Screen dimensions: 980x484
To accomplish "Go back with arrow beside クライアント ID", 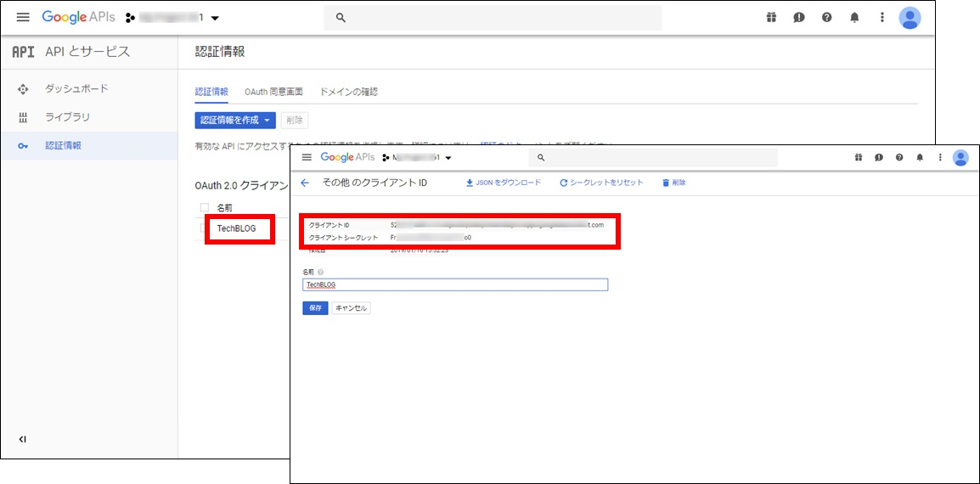I will pyautogui.click(x=305, y=183).
